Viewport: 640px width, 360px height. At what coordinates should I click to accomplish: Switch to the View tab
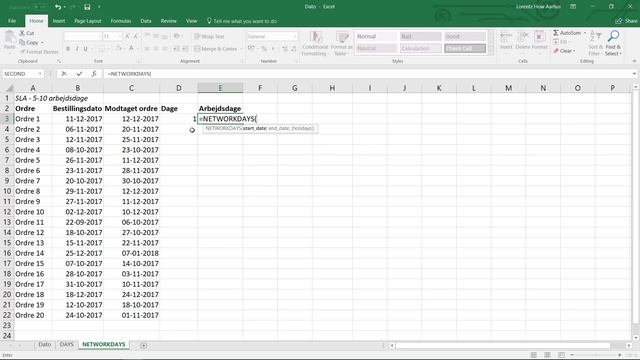click(191, 21)
